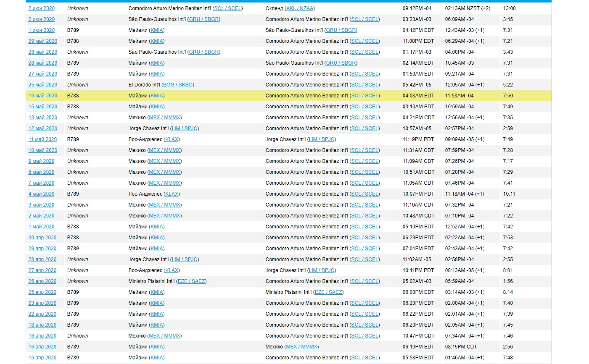Open the 2 июн 2020 flight to Окленд
Screen dimensions: 589x364
[x=42, y=8]
